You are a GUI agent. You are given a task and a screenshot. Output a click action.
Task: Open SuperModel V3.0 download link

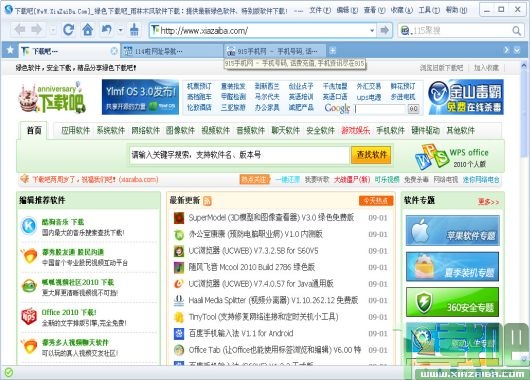click(x=271, y=218)
